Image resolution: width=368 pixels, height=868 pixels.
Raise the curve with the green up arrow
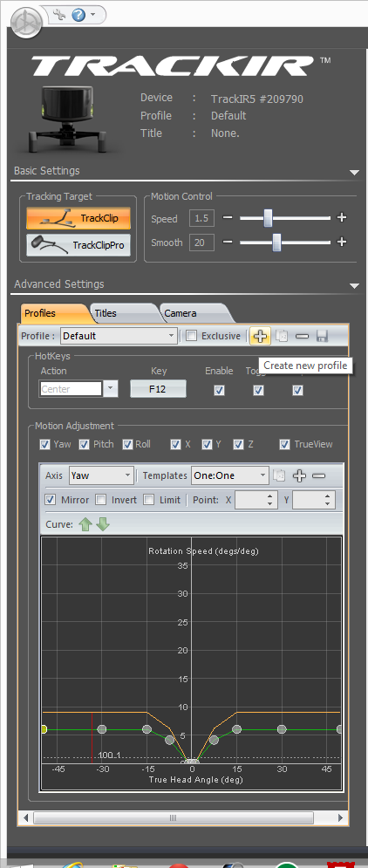pos(85,524)
